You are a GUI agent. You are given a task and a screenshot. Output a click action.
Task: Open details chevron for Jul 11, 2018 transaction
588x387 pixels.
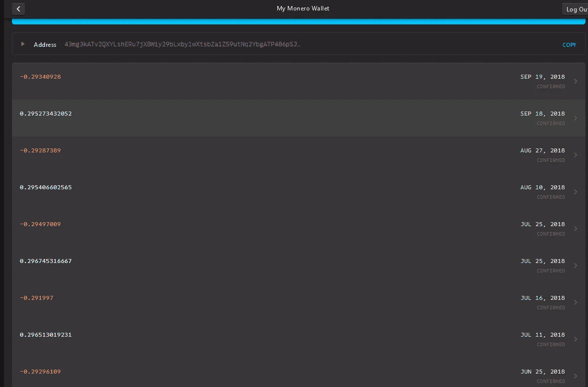576,339
